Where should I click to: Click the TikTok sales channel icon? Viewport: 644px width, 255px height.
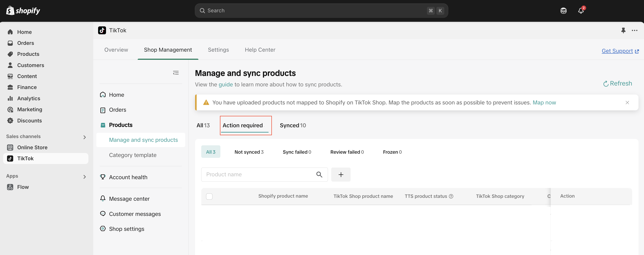pos(10,158)
